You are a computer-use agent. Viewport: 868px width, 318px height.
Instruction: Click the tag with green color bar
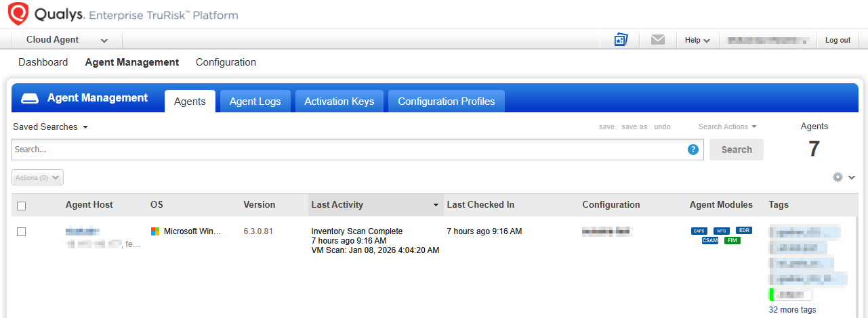pyautogui.click(x=791, y=294)
